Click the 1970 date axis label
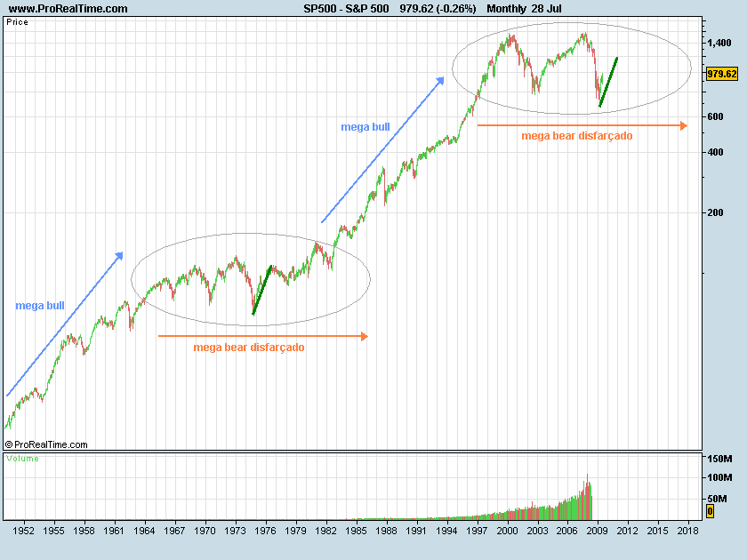The width and height of the screenshot is (747, 560). pyautogui.click(x=205, y=531)
